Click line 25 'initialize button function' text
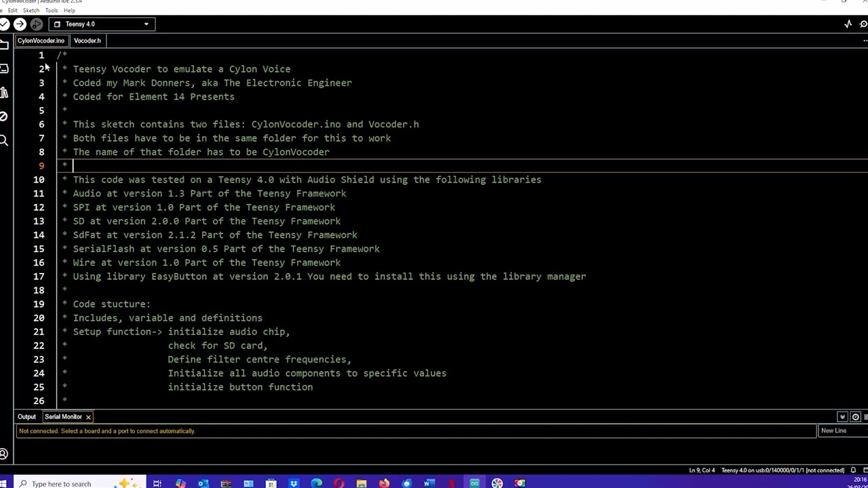The height and width of the screenshot is (488, 868). (241, 387)
